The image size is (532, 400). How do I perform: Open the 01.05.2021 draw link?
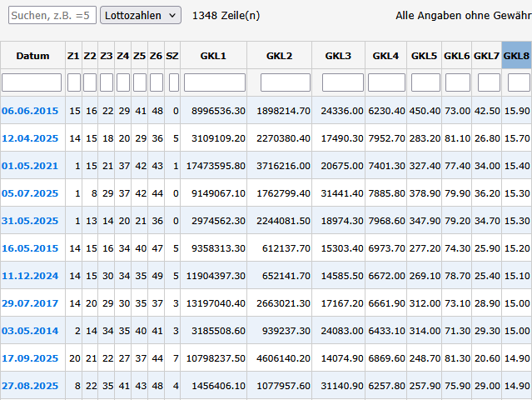point(30,166)
